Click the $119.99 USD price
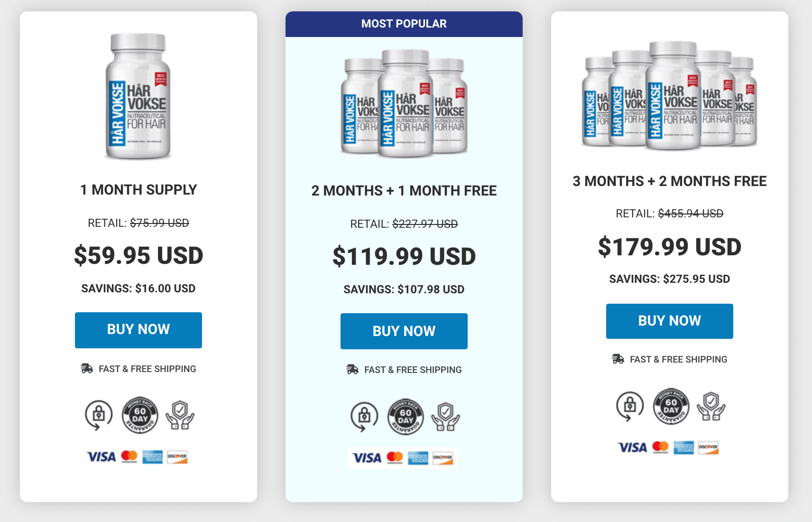This screenshot has height=522, width=812. pyautogui.click(x=404, y=257)
